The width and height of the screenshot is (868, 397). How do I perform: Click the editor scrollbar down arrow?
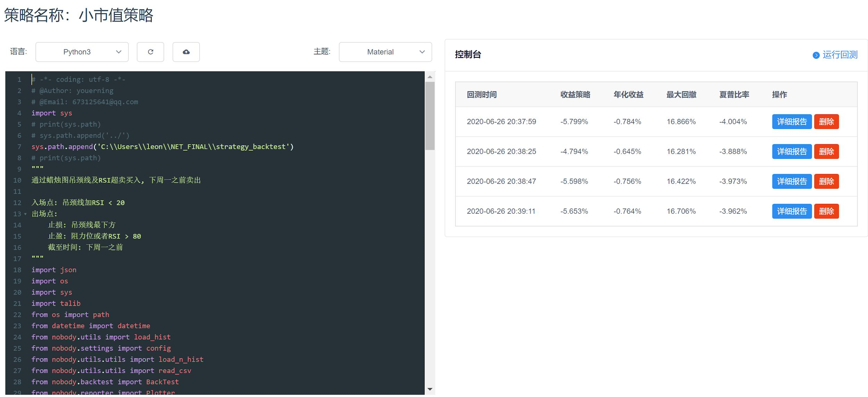point(430,389)
